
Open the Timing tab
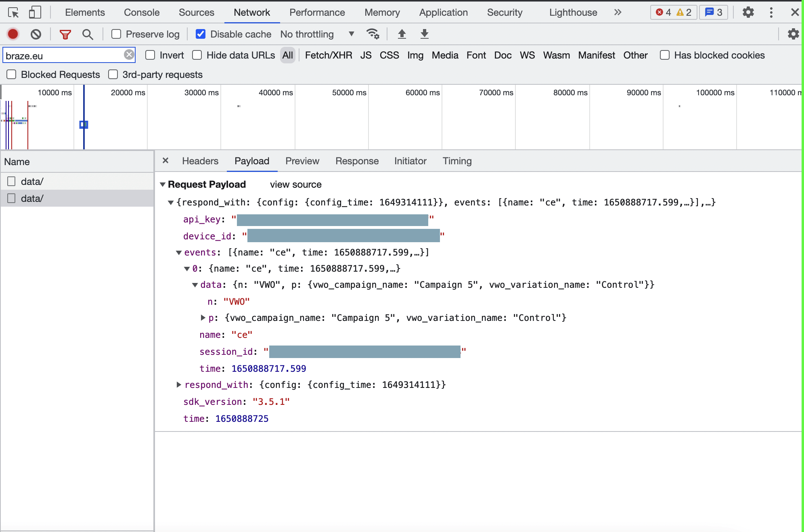click(x=457, y=161)
